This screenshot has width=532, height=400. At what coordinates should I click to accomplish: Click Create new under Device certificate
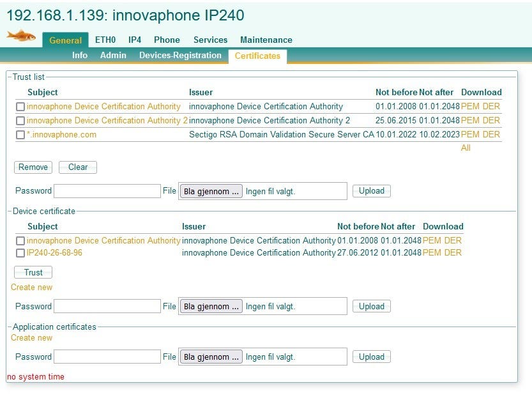tap(31, 288)
